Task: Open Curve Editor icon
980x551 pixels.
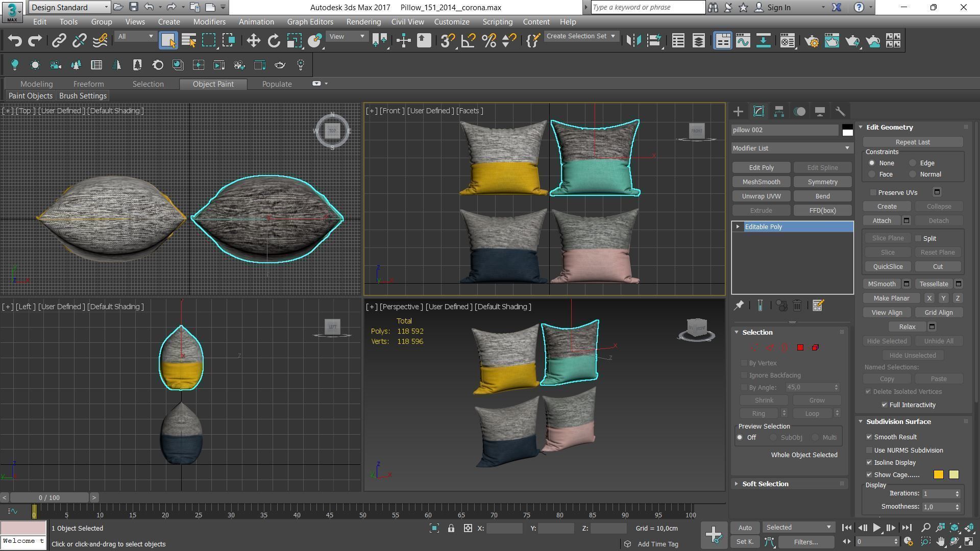Action: pyautogui.click(x=743, y=41)
